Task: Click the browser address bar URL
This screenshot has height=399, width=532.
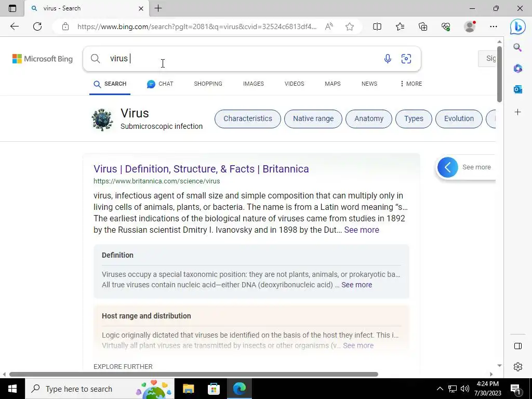Action: coord(197,26)
